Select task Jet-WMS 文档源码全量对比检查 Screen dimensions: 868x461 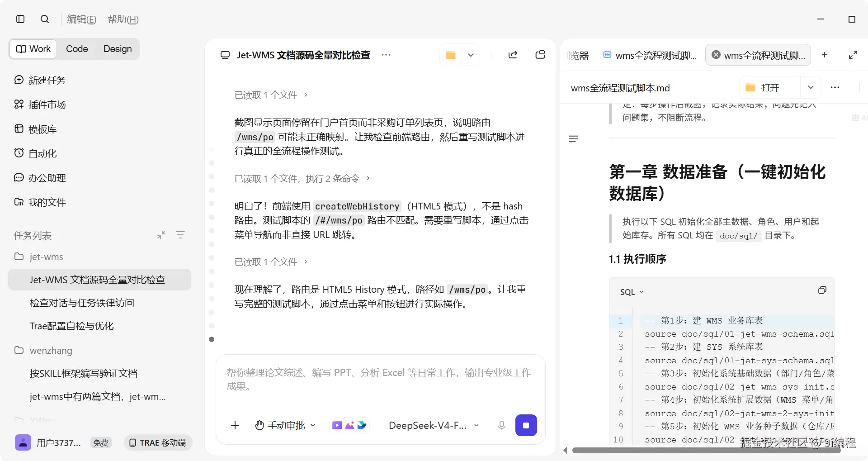click(99, 280)
